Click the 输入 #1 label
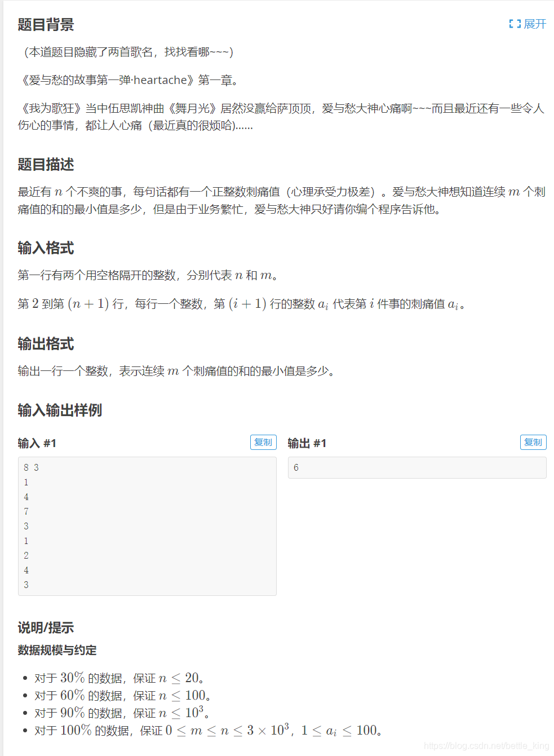Screen dimensions: 554x756 pyautogui.click(x=37, y=443)
